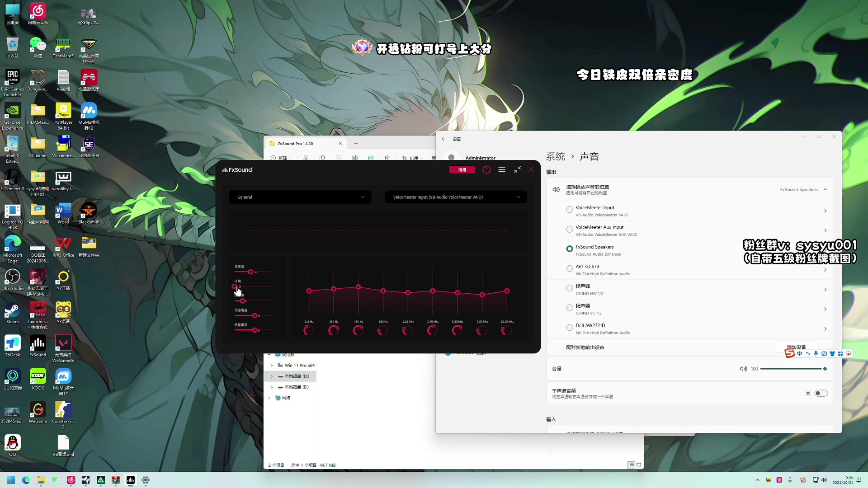Toggle the 单声道音频 mono audio switch
868x488 pixels.
[821, 393]
